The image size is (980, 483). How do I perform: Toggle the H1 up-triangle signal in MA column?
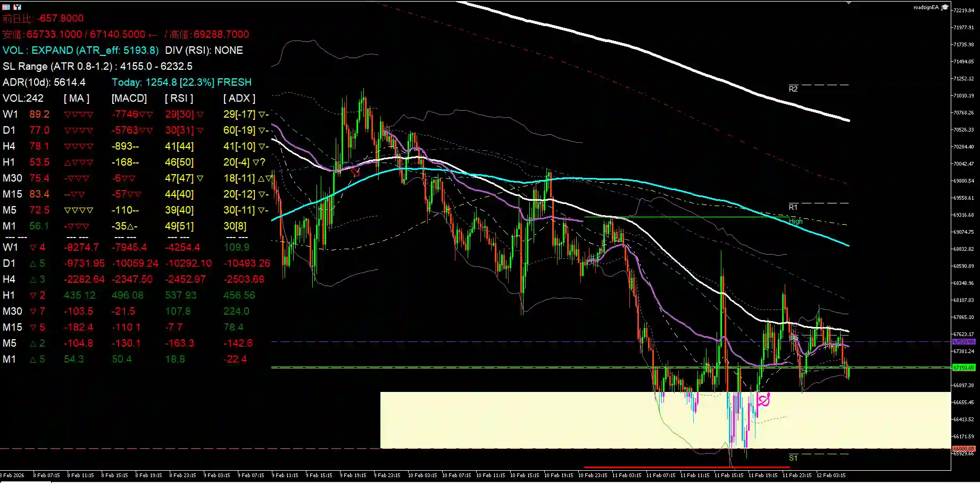click(x=67, y=162)
